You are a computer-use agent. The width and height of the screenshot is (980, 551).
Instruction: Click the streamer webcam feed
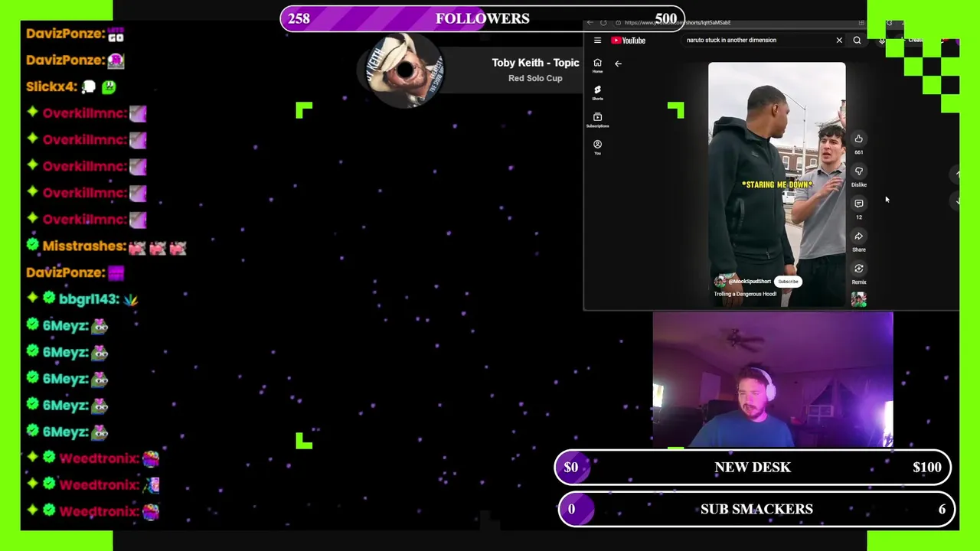773,380
